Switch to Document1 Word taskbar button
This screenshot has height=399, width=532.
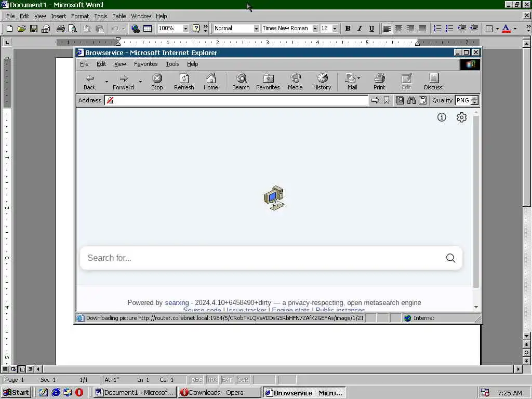[x=135, y=393]
